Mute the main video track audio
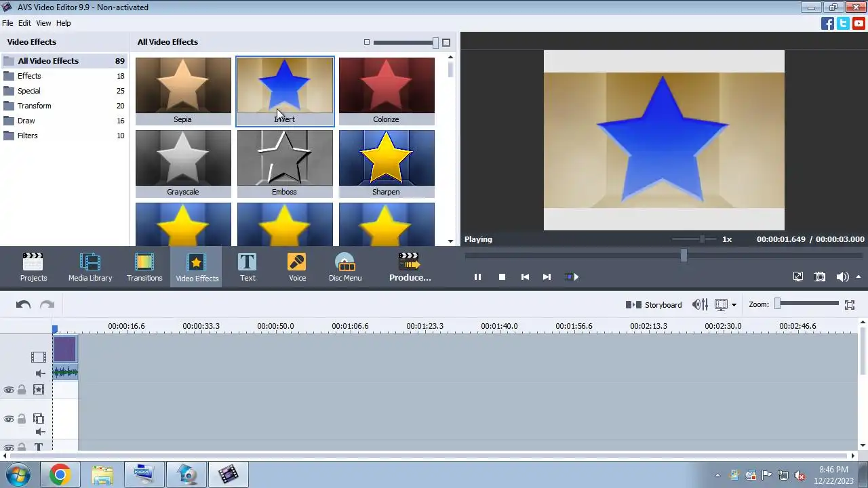This screenshot has width=868, height=488. pos(40,373)
